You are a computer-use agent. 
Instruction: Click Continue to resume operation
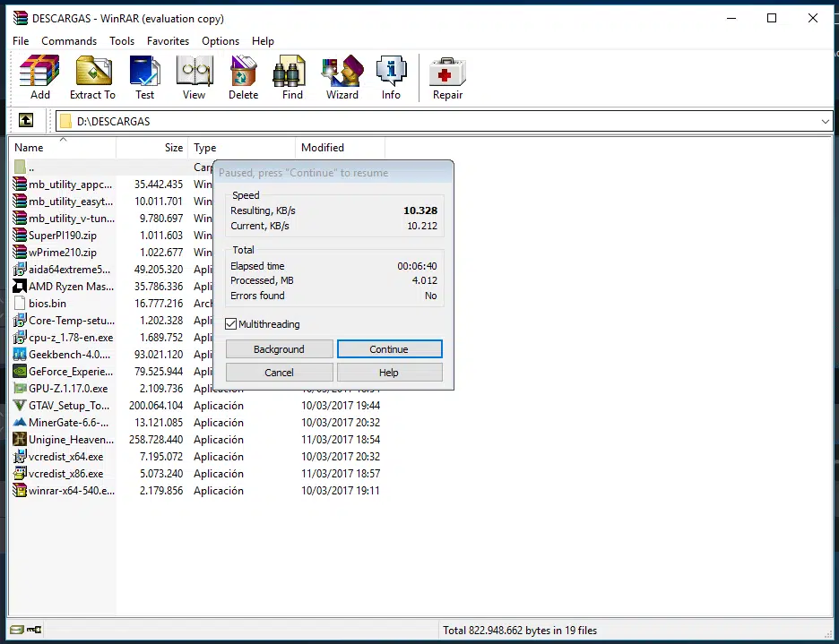(390, 349)
